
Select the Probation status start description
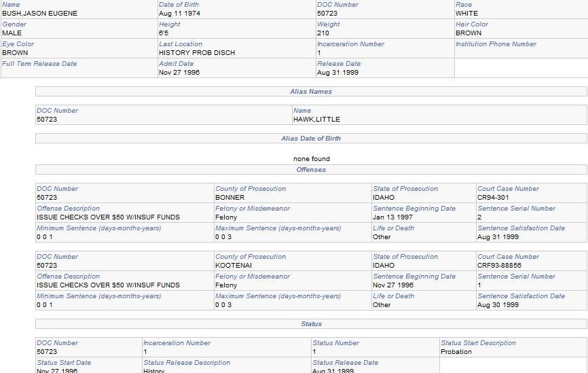456,352
